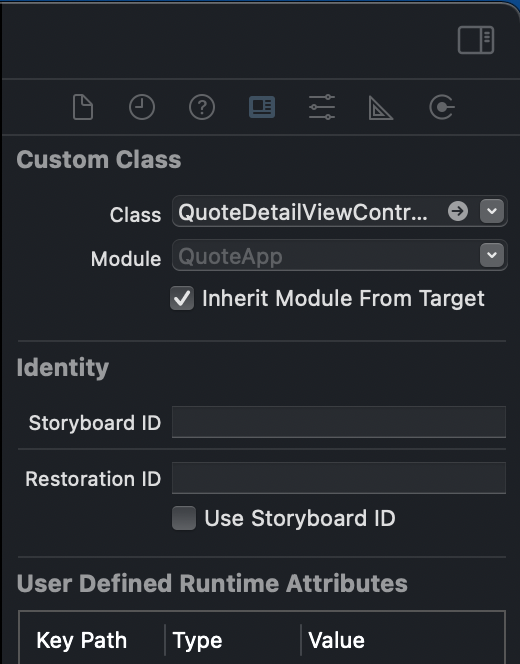Select the Value column header

[x=336, y=640]
